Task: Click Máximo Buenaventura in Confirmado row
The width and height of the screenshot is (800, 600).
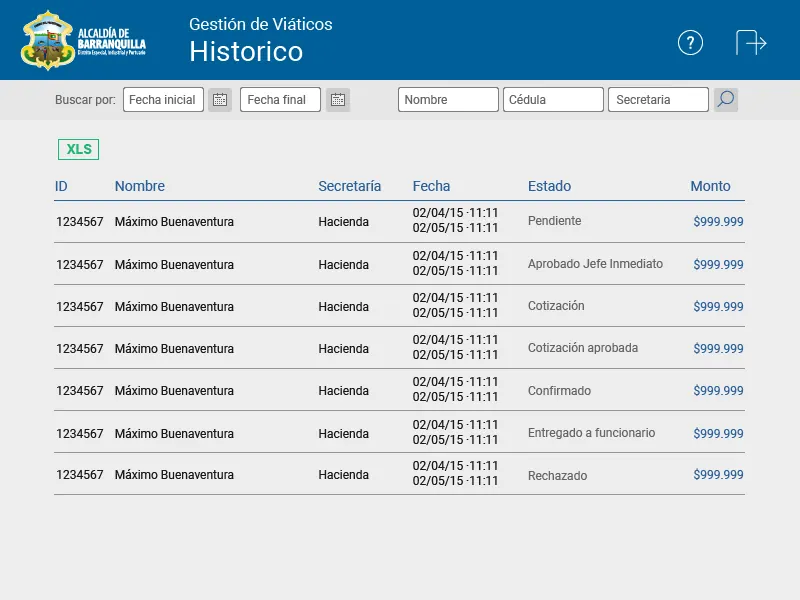Action: 174,391
